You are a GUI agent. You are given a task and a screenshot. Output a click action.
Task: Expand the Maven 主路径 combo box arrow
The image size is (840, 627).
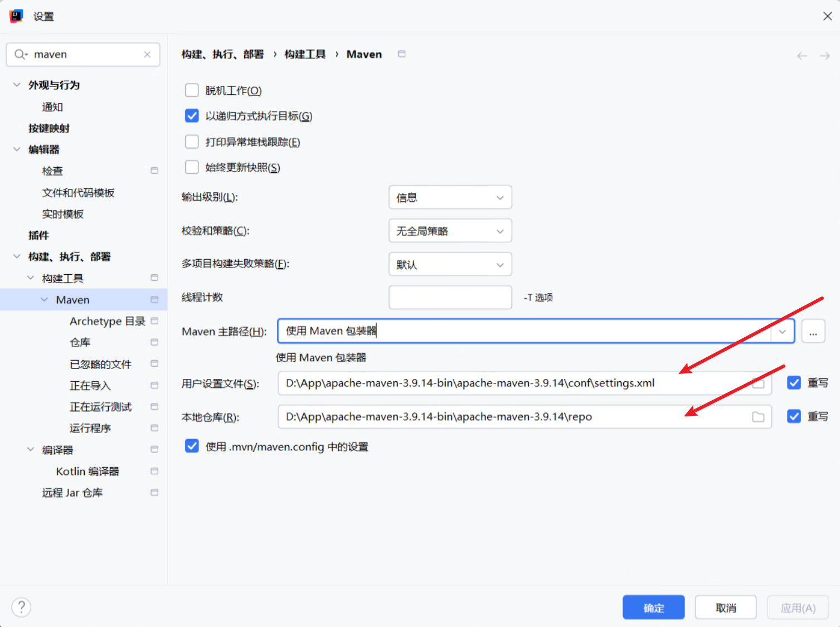783,332
